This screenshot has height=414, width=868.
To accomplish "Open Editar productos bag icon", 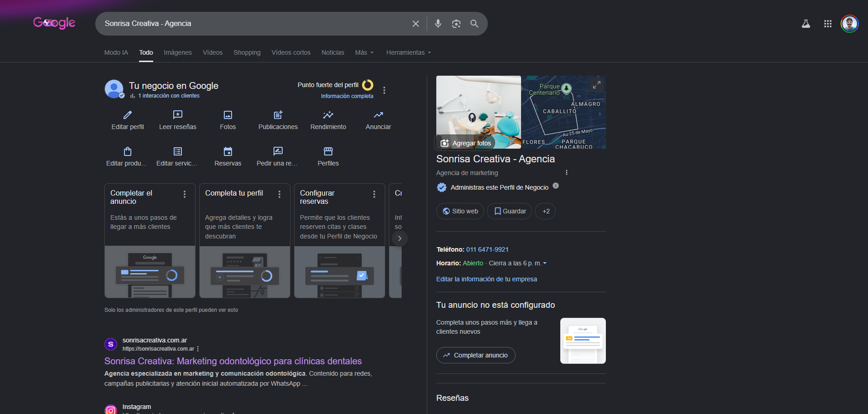I will [128, 151].
